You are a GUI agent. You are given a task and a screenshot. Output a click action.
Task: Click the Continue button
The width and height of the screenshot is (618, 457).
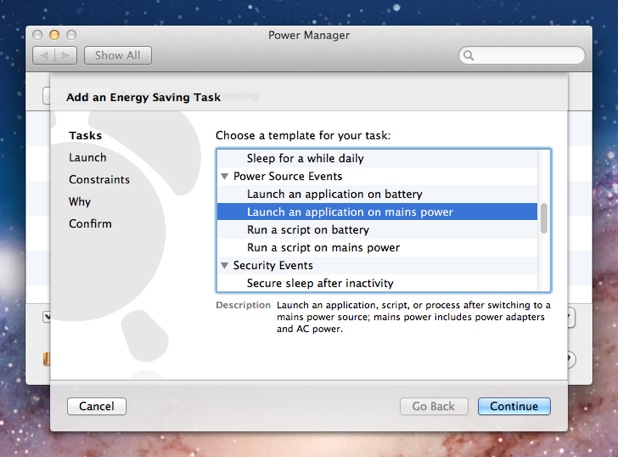pos(514,406)
